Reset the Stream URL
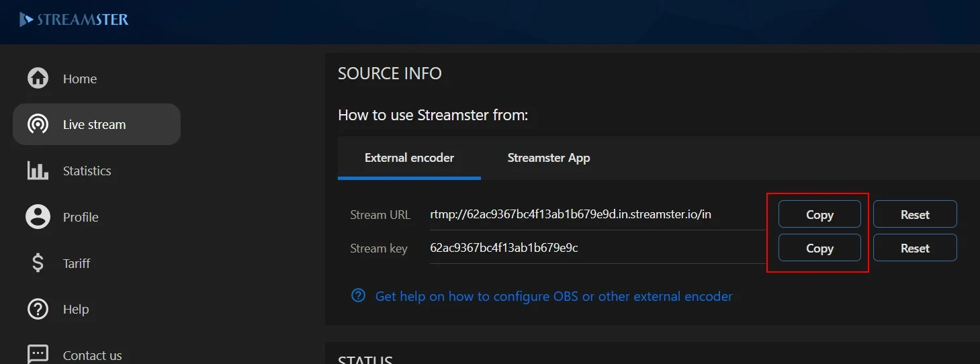 pyautogui.click(x=915, y=214)
